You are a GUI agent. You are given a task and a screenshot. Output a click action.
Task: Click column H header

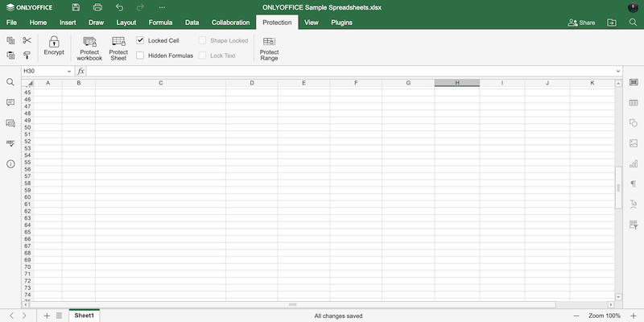tap(457, 83)
